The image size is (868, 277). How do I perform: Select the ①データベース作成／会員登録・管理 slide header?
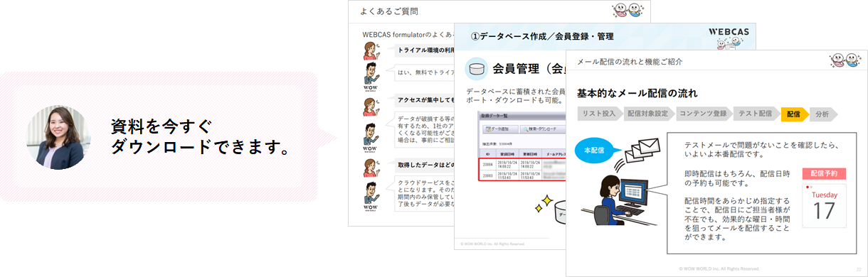tap(543, 36)
